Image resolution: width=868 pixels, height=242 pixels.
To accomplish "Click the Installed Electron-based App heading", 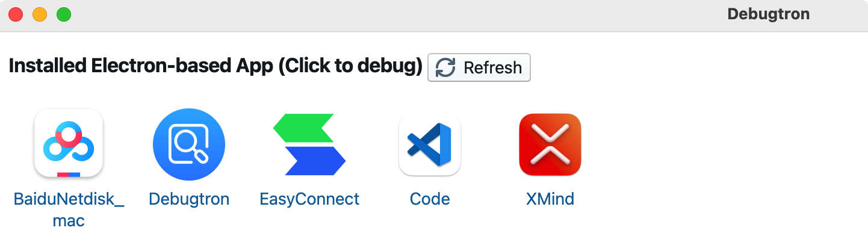I will point(141,66).
